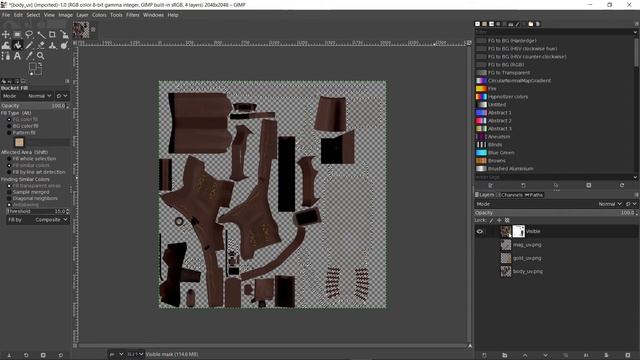Viewport: 640px width, 360px height.
Task: Create a new layer group
Action: [504, 356]
